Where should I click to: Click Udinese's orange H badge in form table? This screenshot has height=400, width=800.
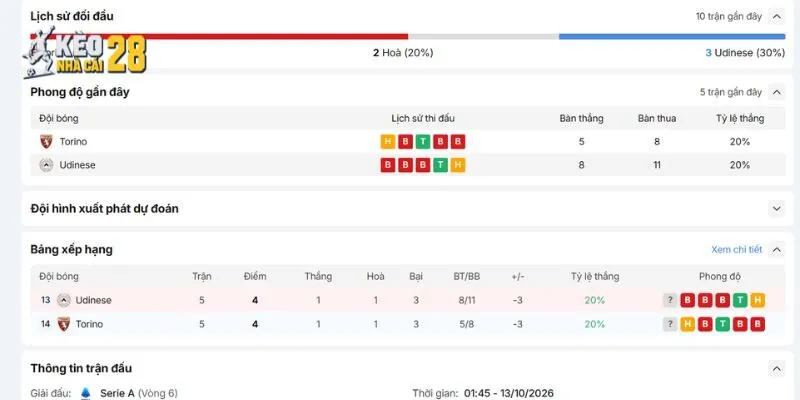click(x=458, y=165)
